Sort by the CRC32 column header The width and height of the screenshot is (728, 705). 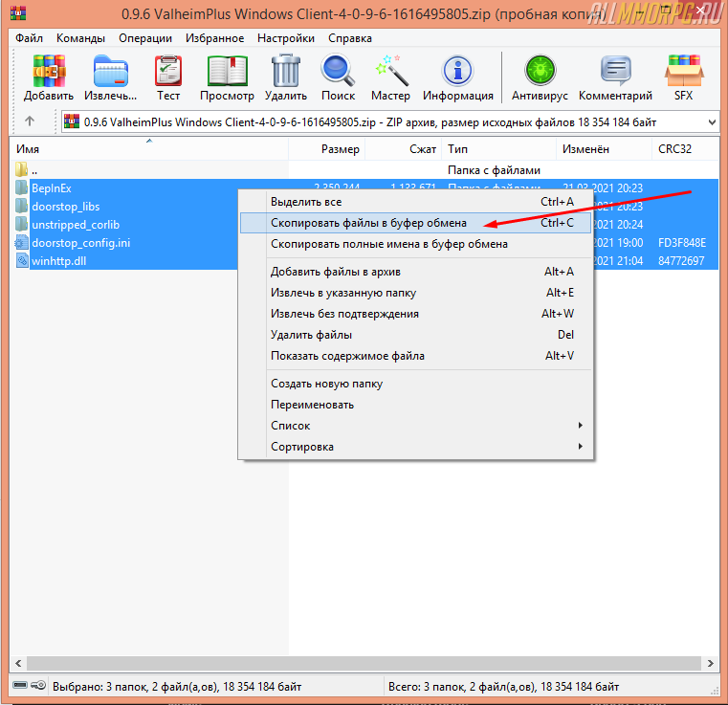tap(685, 149)
